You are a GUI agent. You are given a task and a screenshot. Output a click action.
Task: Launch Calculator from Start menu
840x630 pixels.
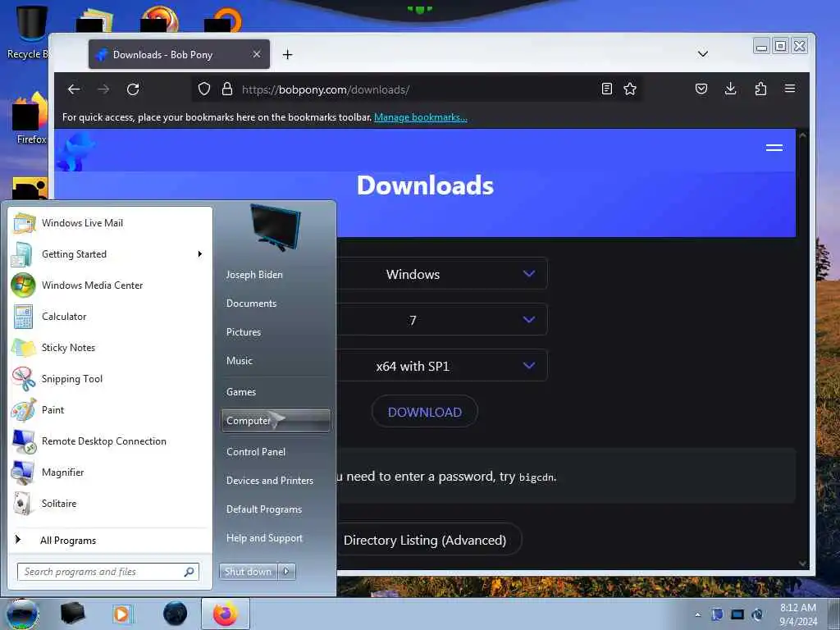coord(111,316)
